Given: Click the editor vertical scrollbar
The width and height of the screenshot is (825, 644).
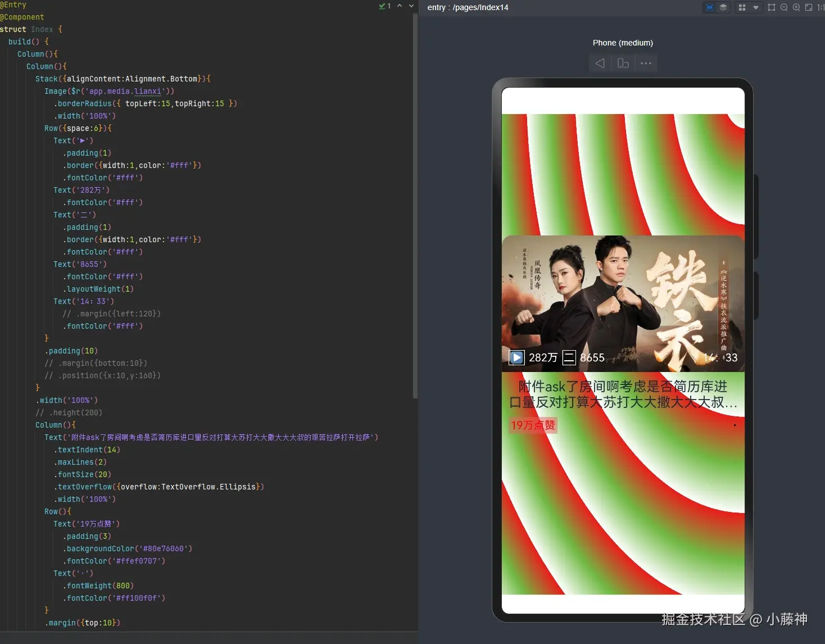Looking at the screenshot, I should click(x=415, y=205).
